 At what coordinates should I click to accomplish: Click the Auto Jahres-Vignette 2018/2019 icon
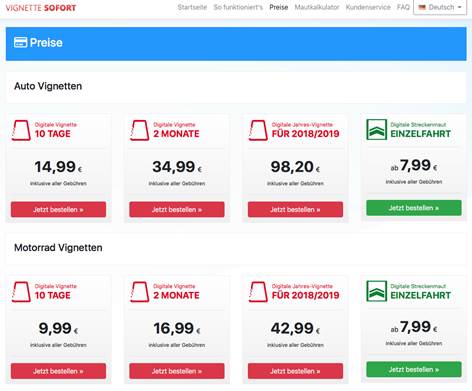coord(258,130)
